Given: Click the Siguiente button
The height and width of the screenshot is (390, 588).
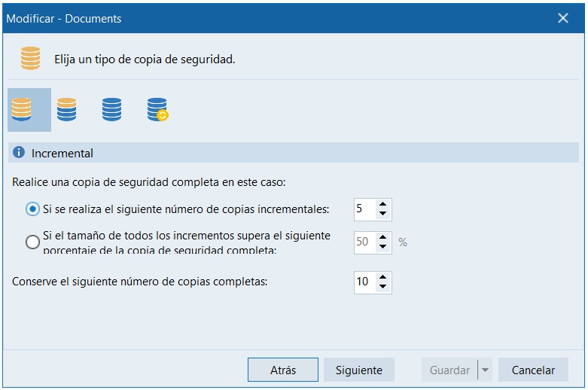Looking at the screenshot, I should (x=359, y=370).
